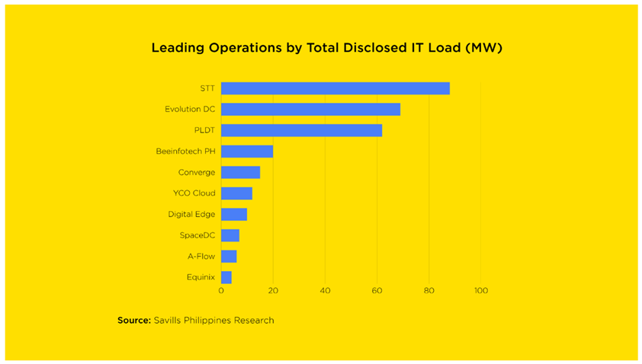The height and width of the screenshot is (364, 642).
Task: Select the 'Evolution DC' axis label
Action: pyautogui.click(x=190, y=109)
